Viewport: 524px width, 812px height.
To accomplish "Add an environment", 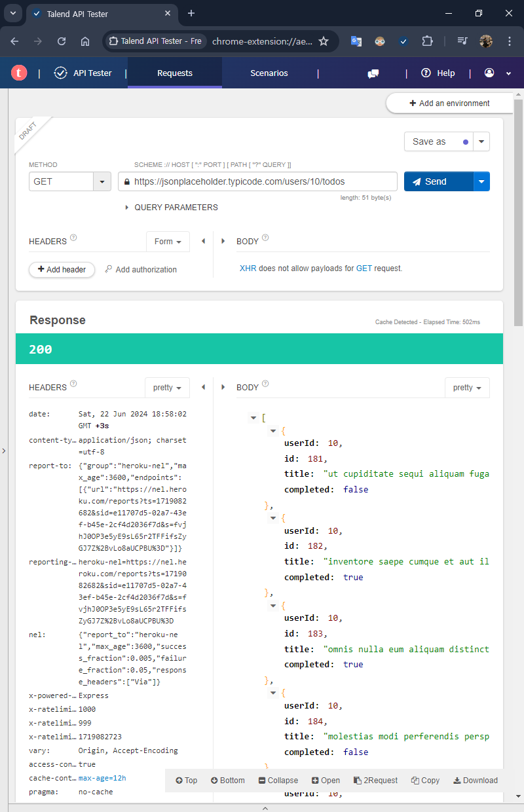I will 449,103.
